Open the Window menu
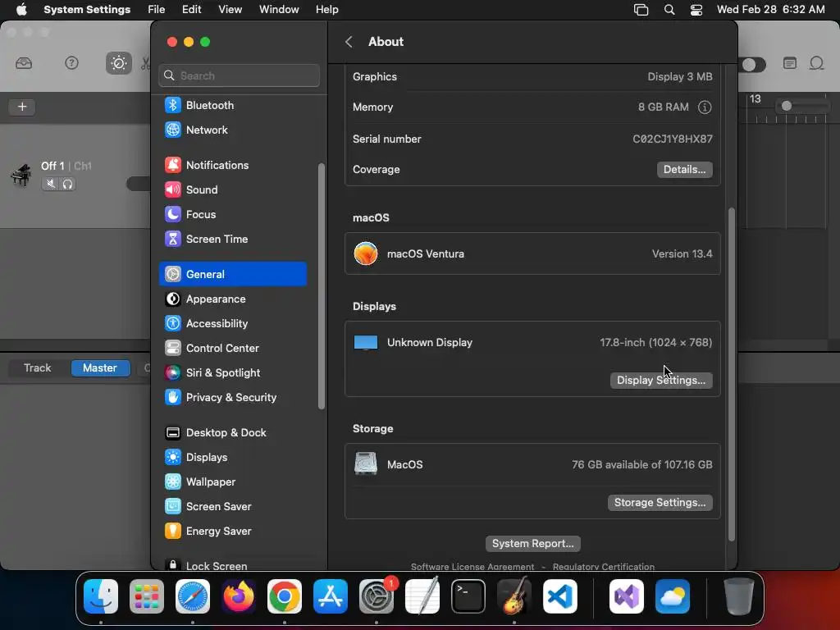Viewport: 840px width, 630px height. click(x=279, y=10)
